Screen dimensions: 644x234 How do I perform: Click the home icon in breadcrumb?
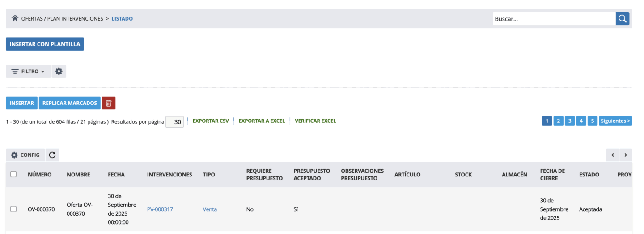[15, 18]
